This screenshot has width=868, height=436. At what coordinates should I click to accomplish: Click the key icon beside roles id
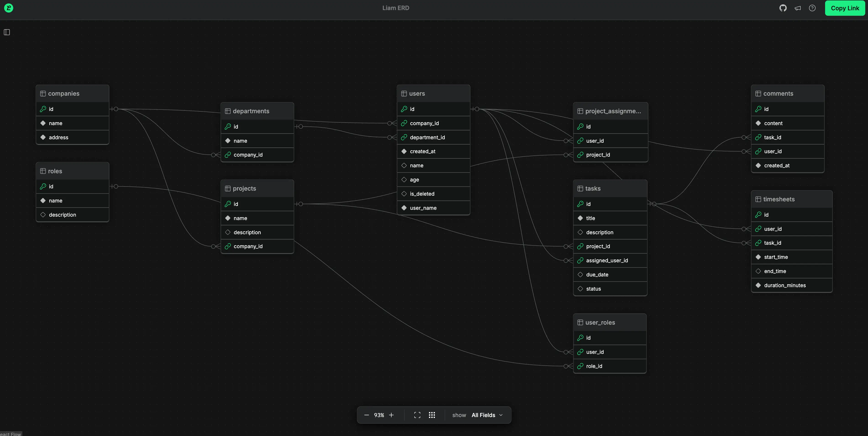[43, 186]
